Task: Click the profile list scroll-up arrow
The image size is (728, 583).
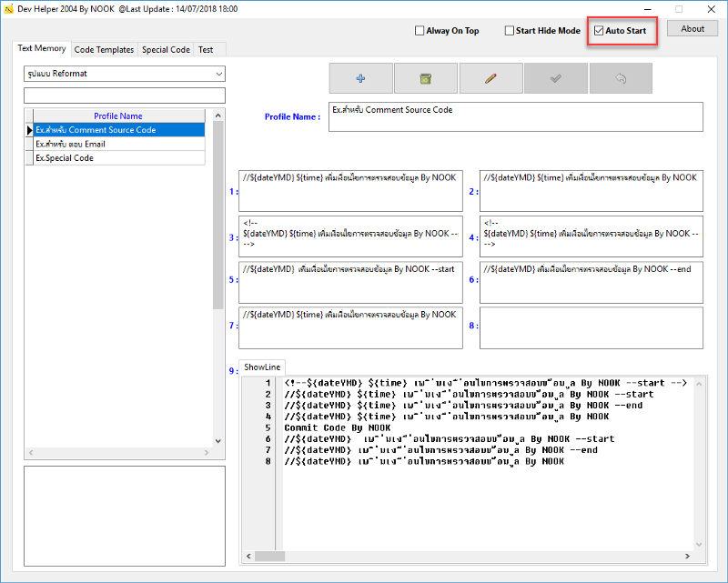Action: pos(217,116)
